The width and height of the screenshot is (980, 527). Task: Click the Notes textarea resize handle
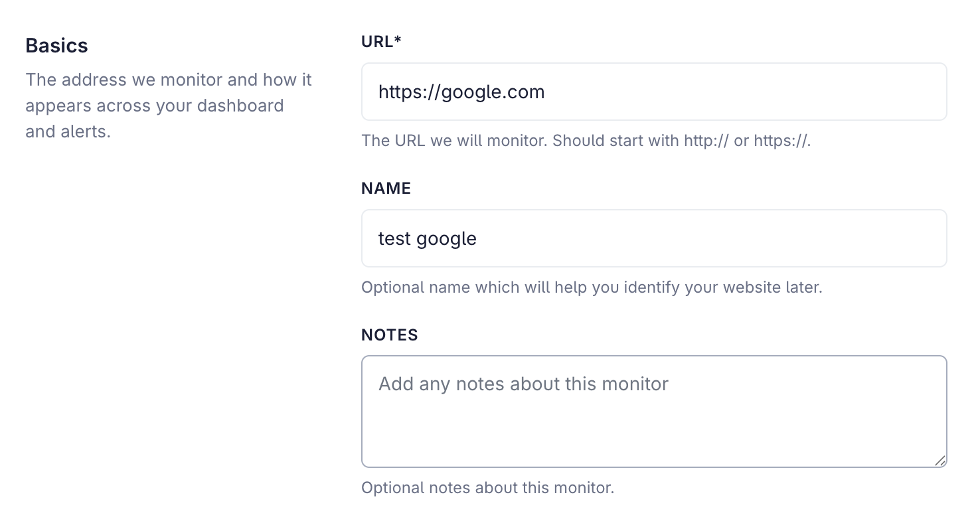(x=940, y=461)
